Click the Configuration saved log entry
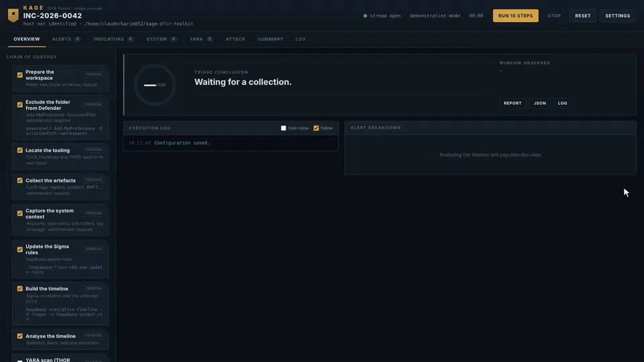This screenshot has width=644, height=362. (182, 143)
